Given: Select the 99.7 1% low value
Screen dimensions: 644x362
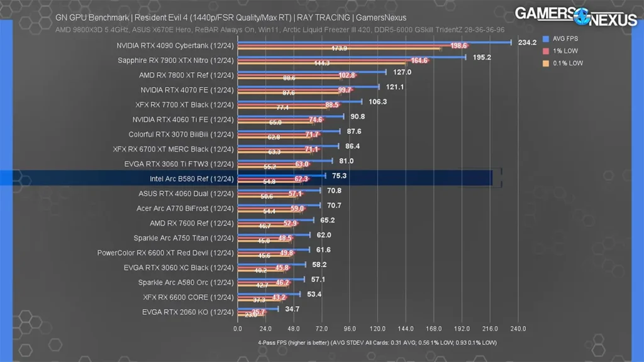Looking at the screenshot, I should click(345, 90).
